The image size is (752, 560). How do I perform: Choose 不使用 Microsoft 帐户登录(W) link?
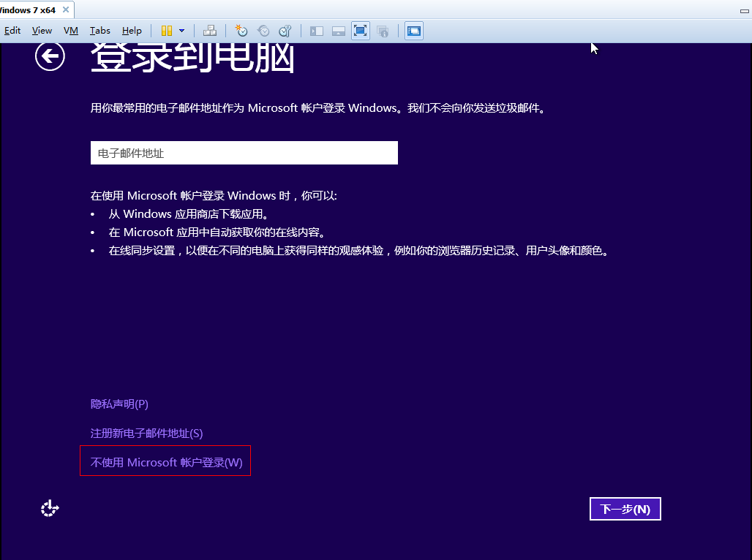point(166,462)
